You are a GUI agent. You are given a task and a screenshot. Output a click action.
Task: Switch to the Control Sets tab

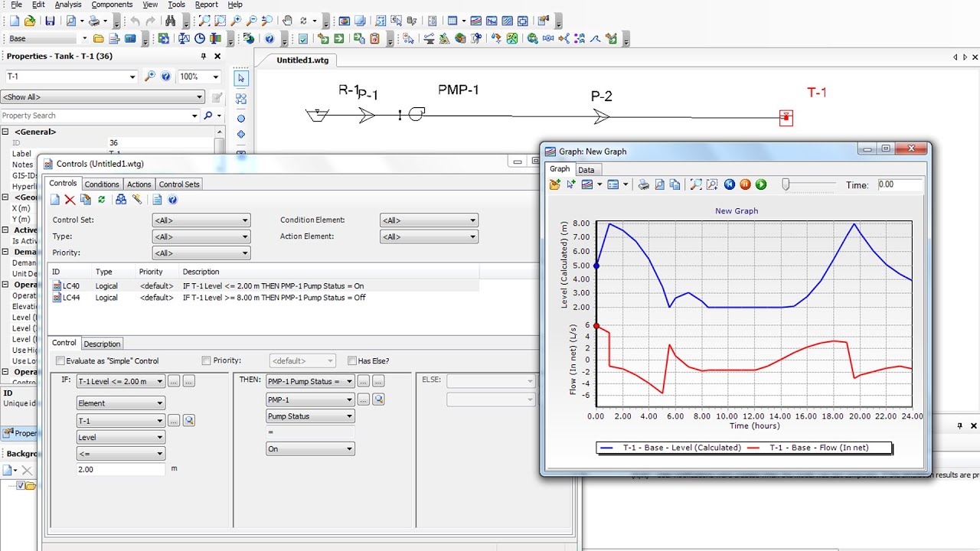(179, 184)
